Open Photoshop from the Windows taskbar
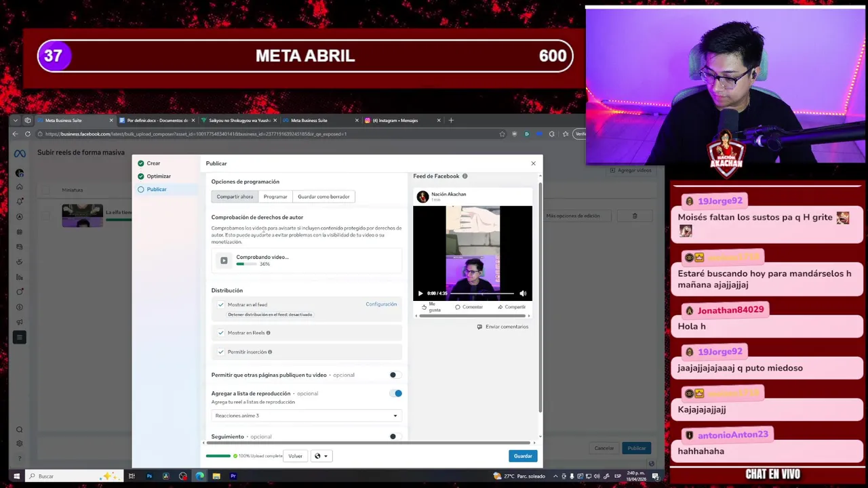 tap(149, 476)
